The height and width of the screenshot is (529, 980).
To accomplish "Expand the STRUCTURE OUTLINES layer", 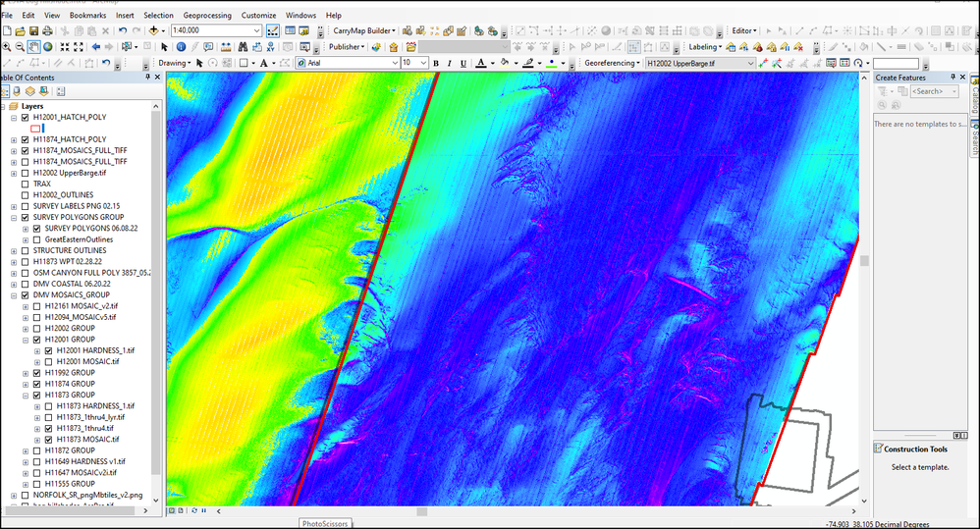I will [x=14, y=250].
